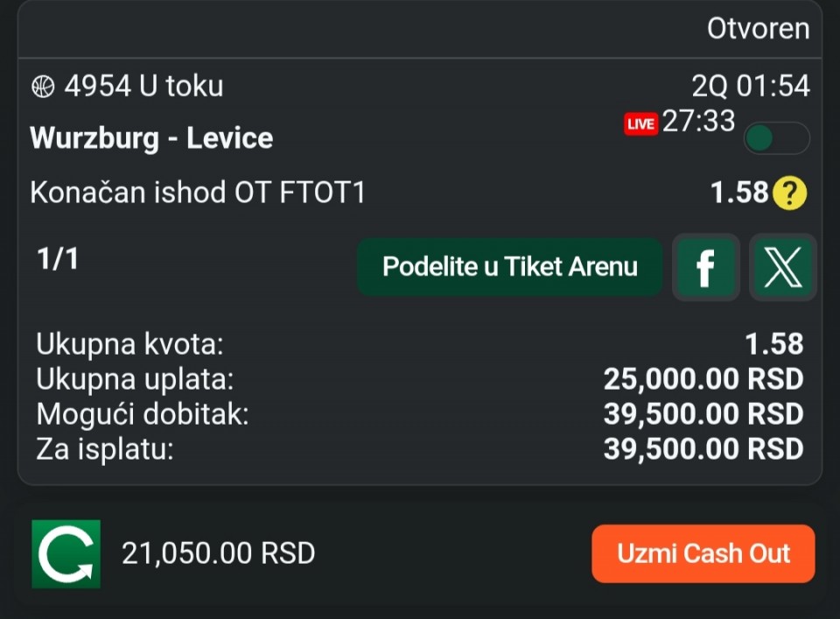Screen dimensions: 840x619
Task: Click the 2Q 01:54 game clock
Action: pos(751,87)
